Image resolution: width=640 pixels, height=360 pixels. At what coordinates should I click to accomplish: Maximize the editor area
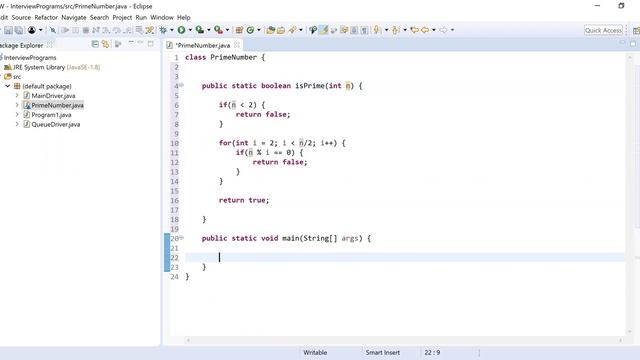coord(633,44)
